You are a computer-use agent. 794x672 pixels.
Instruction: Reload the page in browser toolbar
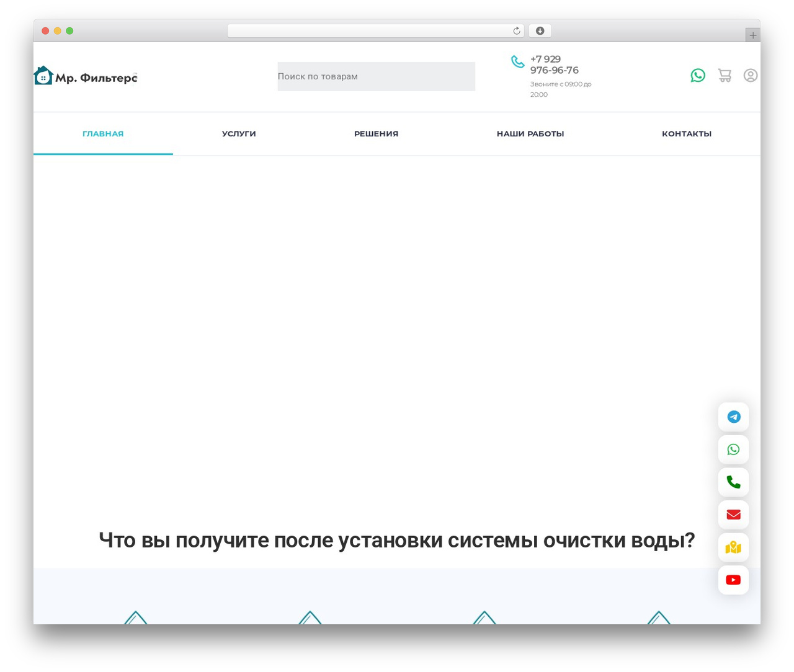coord(517,31)
